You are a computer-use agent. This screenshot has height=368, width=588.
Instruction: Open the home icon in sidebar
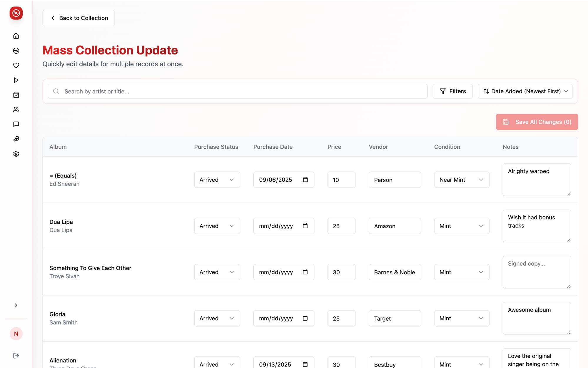[x=16, y=36]
